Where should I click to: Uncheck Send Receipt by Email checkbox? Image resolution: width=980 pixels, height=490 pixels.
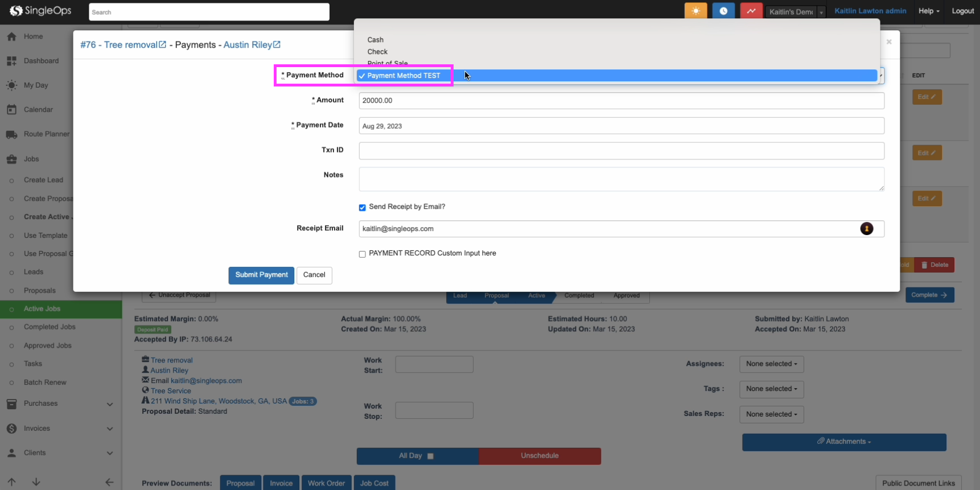point(362,208)
